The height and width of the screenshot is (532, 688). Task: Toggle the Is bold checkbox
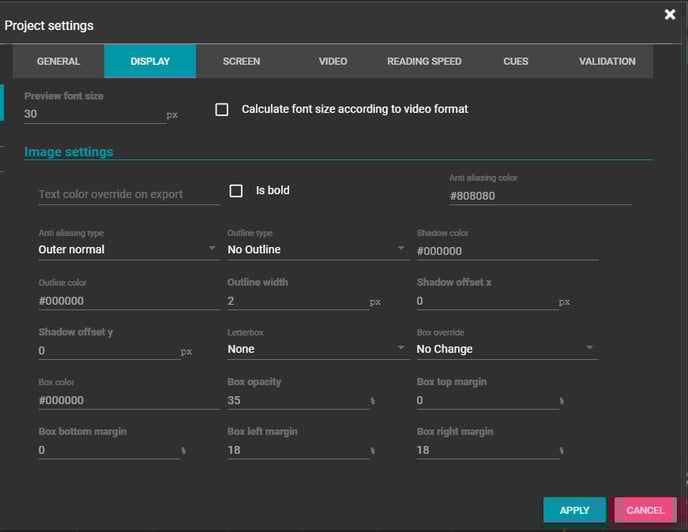coord(237,190)
